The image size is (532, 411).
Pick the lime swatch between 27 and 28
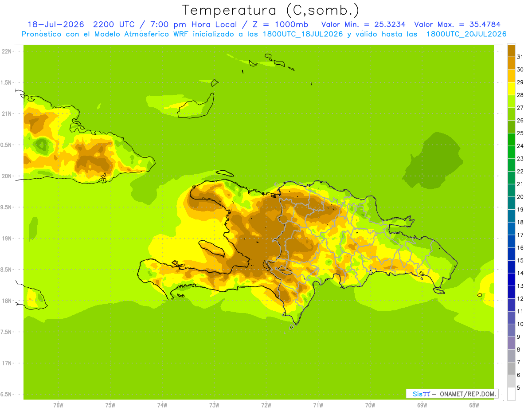pos(511,101)
